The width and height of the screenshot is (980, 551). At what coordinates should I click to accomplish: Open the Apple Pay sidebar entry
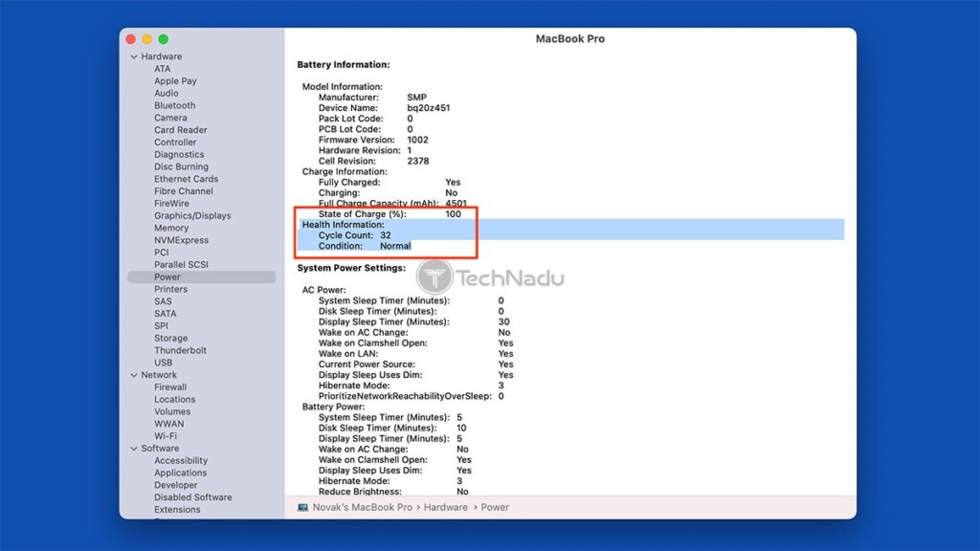tap(176, 81)
